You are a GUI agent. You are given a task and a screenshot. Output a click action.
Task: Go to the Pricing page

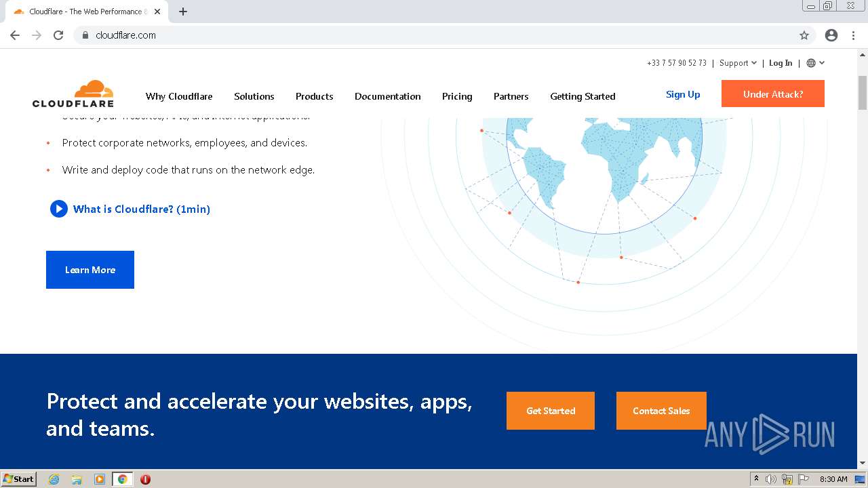point(457,96)
